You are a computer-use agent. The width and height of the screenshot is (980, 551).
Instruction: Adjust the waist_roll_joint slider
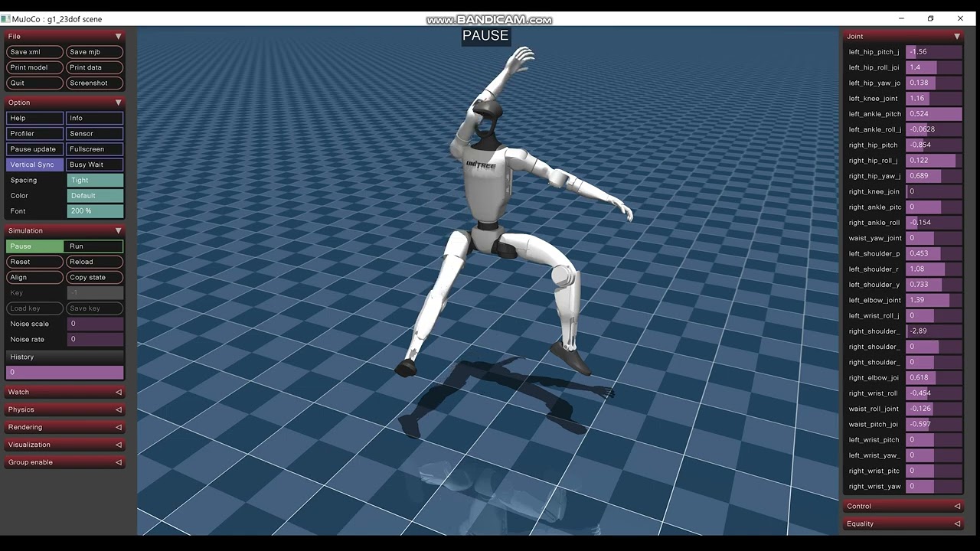(x=933, y=409)
